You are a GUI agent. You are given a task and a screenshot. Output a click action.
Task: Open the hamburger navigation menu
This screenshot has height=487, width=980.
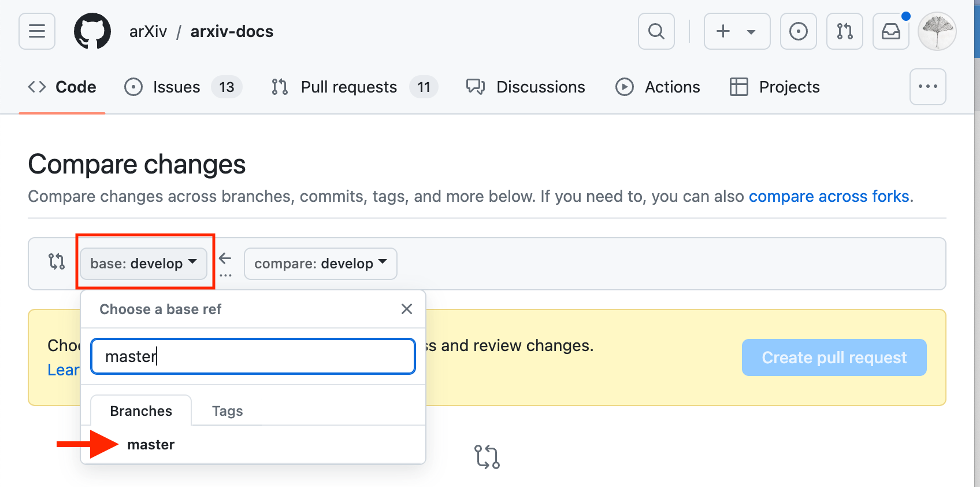[37, 31]
